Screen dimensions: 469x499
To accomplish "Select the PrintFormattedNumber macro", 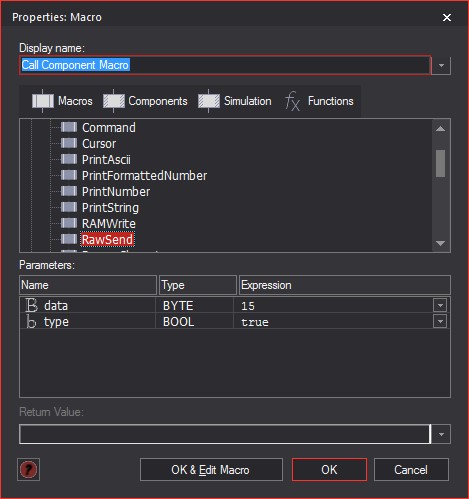I will click(x=144, y=175).
